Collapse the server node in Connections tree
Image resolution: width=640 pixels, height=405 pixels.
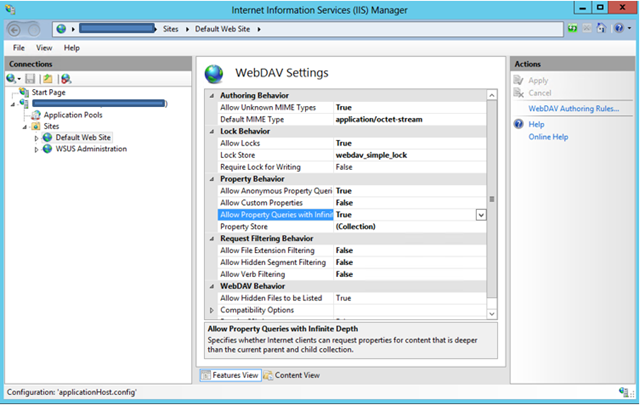coord(13,105)
